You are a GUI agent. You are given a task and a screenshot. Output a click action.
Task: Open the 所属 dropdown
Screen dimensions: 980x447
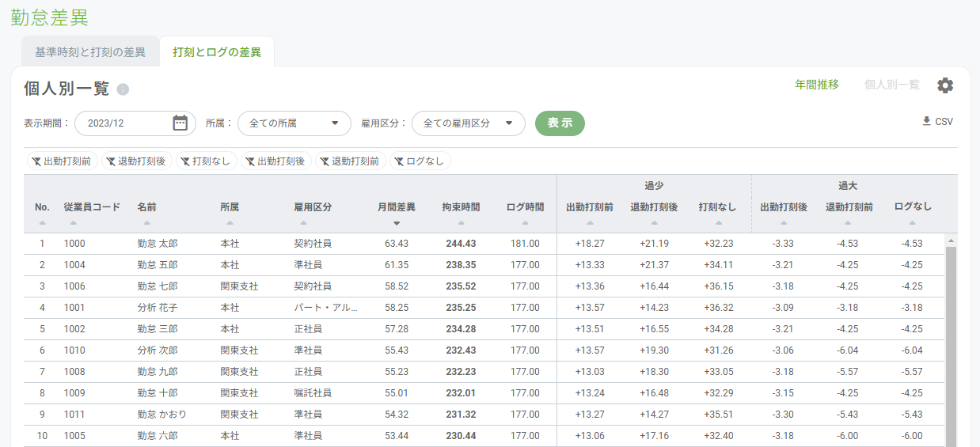tap(294, 123)
